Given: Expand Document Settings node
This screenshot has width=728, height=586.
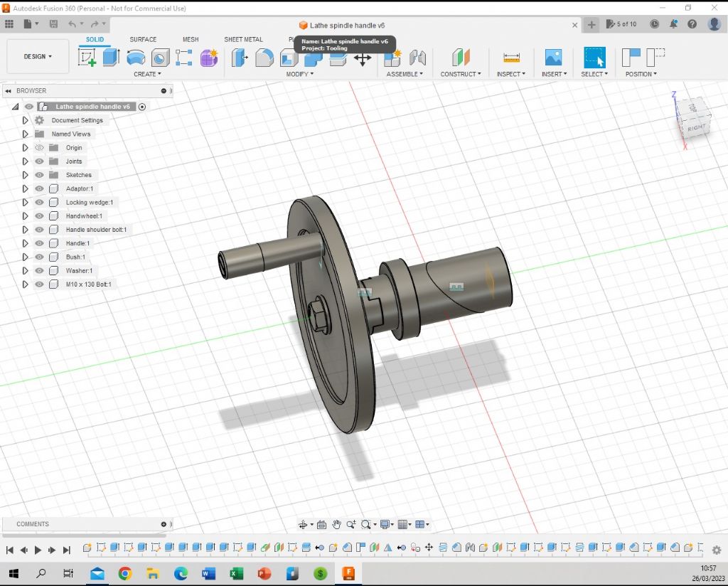Looking at the screenshot, I should pyautogui.click(x=25, y=120).
